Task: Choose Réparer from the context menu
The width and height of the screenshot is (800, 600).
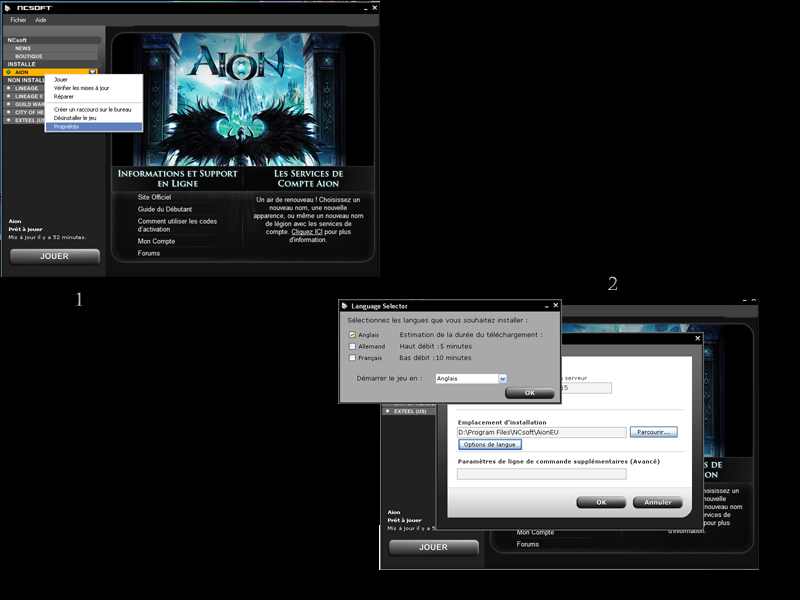Action: pos(64,96)
